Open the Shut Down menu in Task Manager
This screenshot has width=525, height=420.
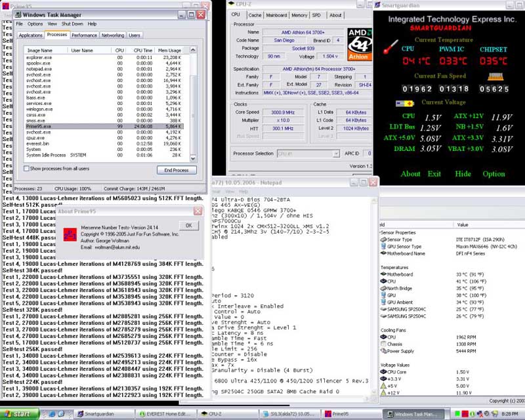[72, 24]
